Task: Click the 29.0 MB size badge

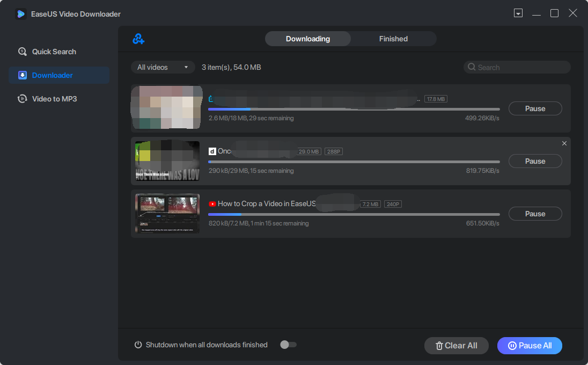Action: click(309, 151)
